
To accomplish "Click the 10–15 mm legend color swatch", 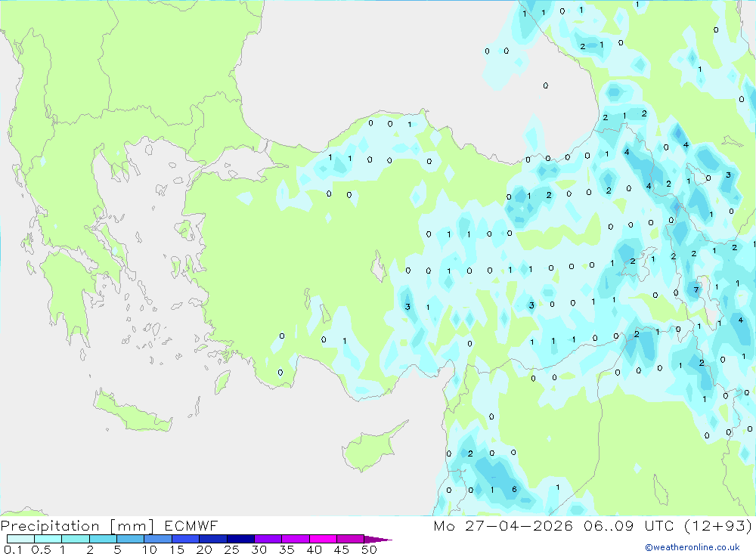I will tap(158, 539).
